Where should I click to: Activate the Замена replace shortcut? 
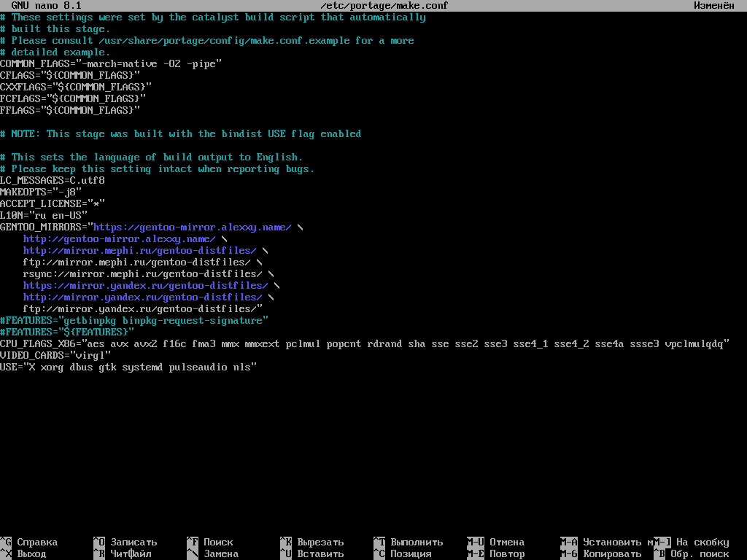click(x=213, y=554)
